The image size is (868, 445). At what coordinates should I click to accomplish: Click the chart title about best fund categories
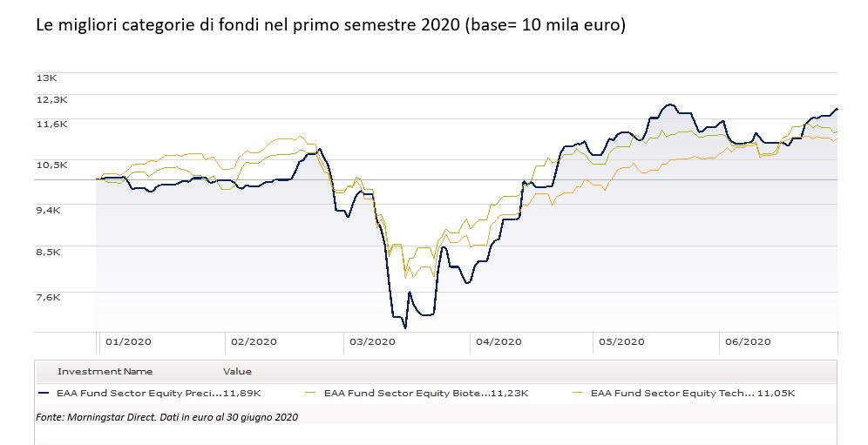tap(330, 25)
